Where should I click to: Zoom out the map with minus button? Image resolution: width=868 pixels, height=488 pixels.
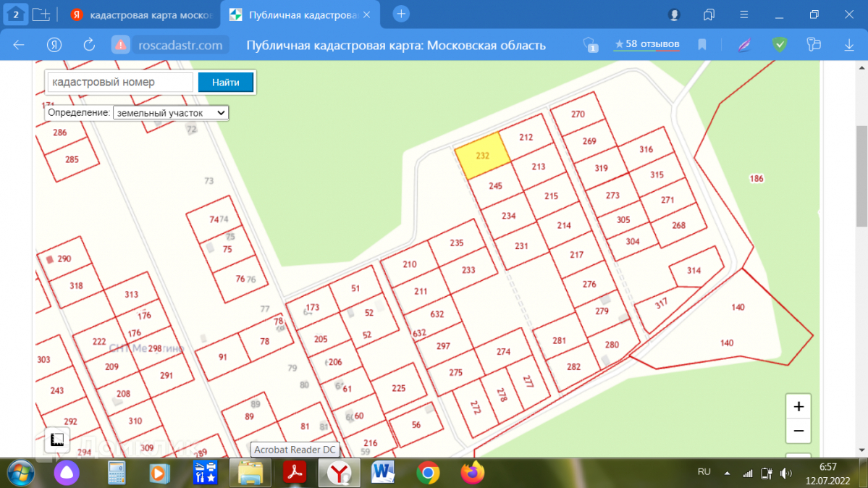pos(799,431)
